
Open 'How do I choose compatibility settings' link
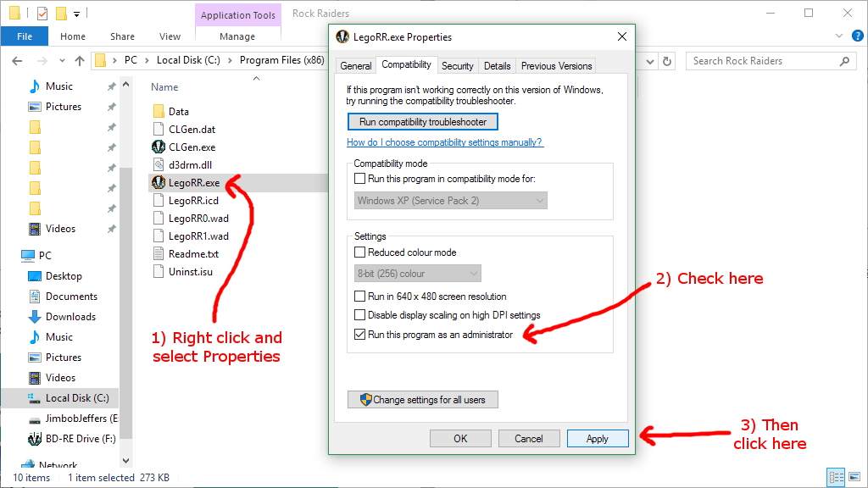point(444,142)
